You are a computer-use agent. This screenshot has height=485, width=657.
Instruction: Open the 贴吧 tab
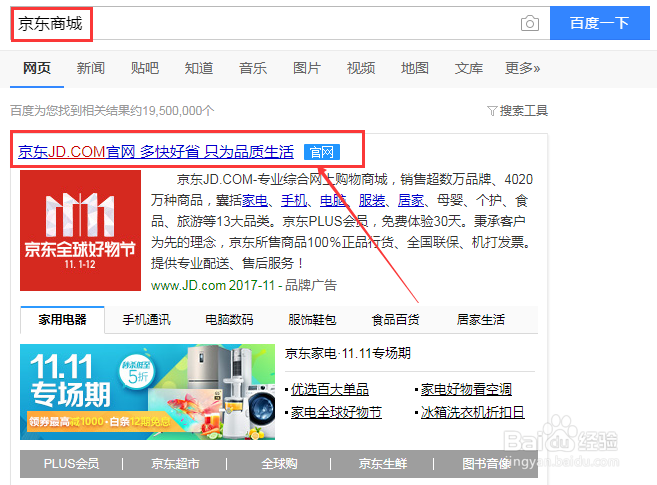click(x=145, y=68)
